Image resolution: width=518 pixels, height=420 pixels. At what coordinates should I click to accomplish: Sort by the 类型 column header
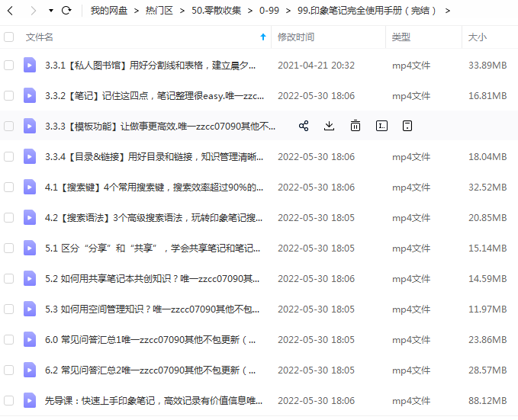click(401, 37)
